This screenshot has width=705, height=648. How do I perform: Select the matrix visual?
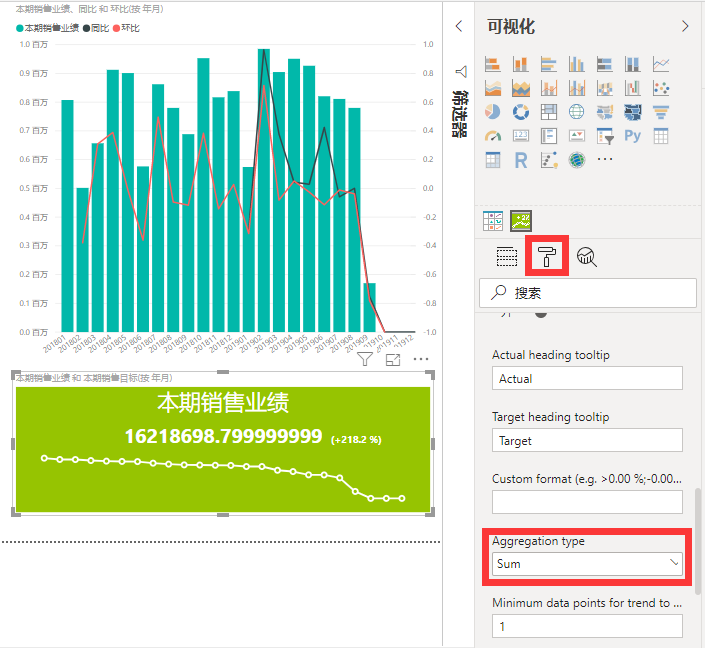(x=493, y=160)
